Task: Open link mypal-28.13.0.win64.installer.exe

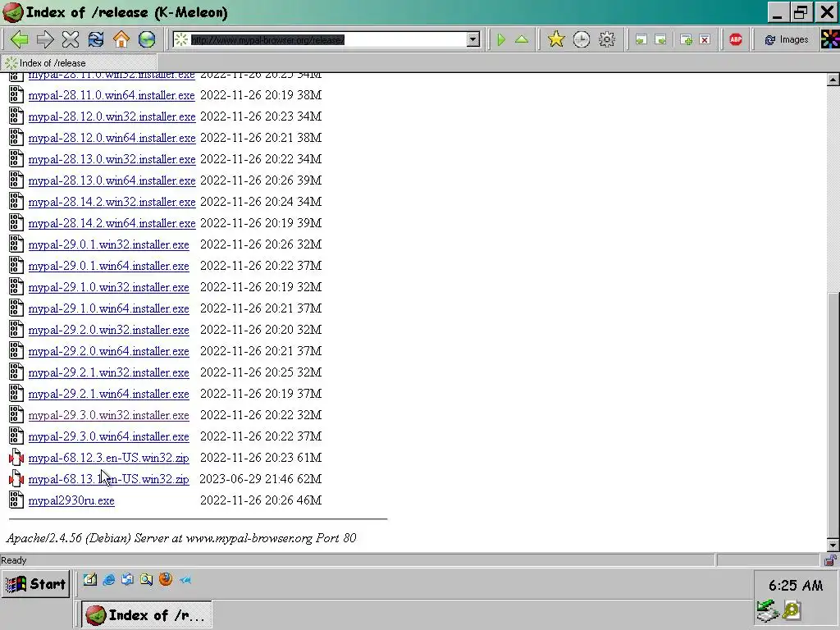Action: pos(112,180)
